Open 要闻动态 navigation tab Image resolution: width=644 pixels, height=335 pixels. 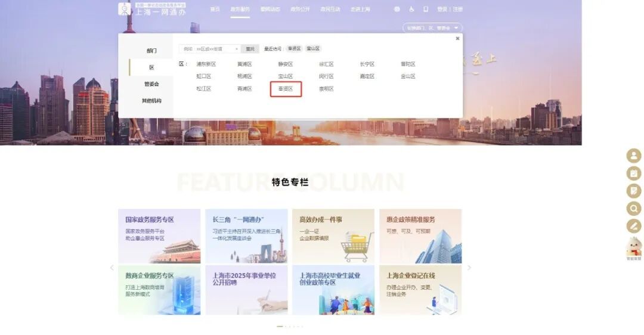pos(270,9)
